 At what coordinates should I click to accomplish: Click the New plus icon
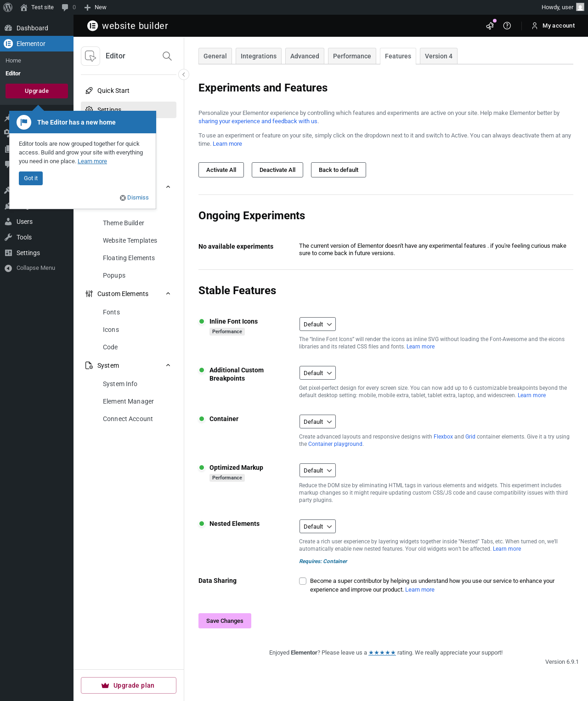click(87, 7)
